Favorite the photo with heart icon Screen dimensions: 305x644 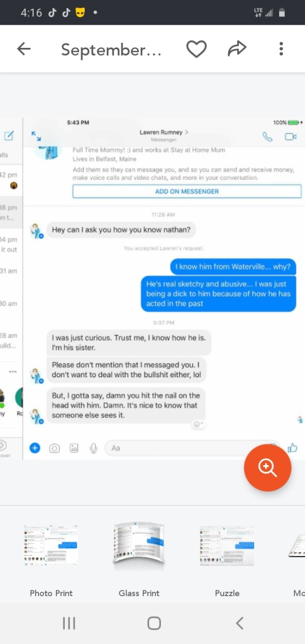pos(196,49)
